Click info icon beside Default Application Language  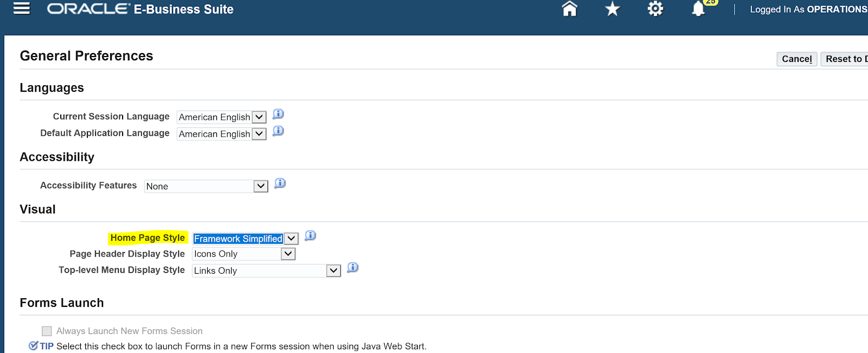[278, 132]
